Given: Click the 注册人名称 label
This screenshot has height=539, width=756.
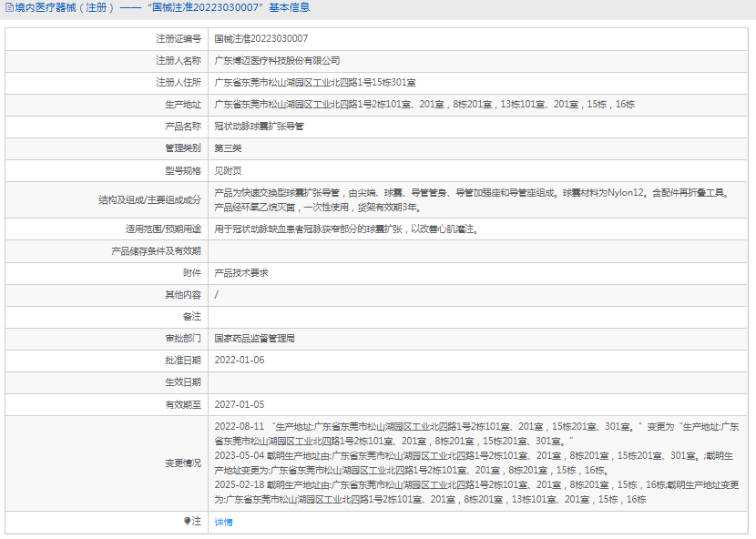Looking at the screenshot, I should pyautogui.click(x=179, y=61).
